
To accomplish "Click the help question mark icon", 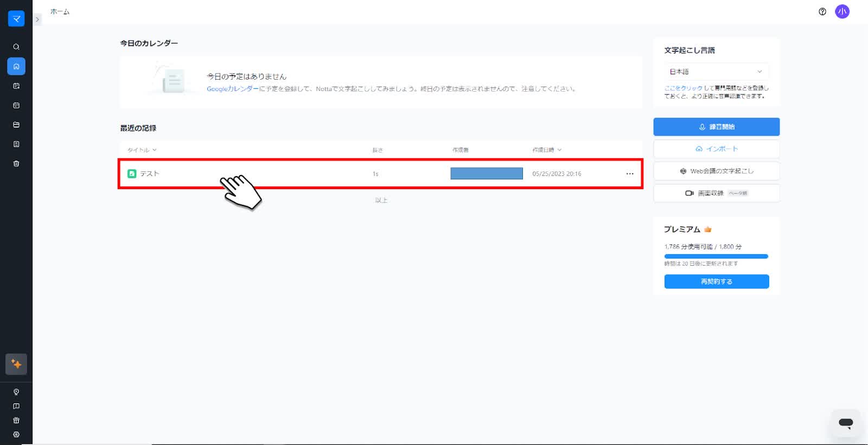I will [x=822, y=11].
